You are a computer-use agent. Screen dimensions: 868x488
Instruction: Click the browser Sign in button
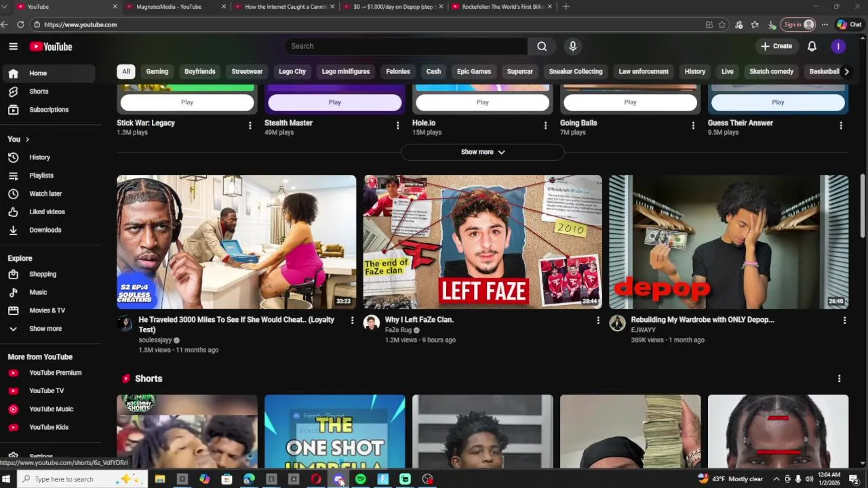point(797,24)
